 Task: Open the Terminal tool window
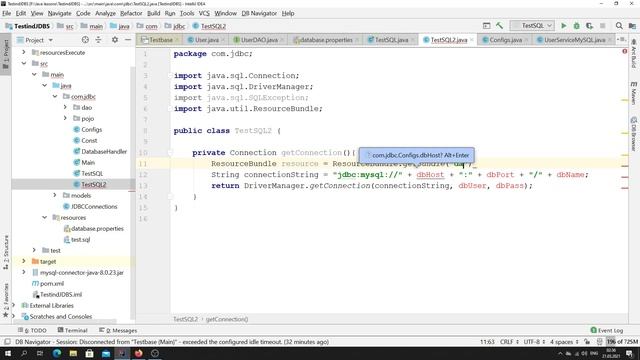(x=73, y=330)
